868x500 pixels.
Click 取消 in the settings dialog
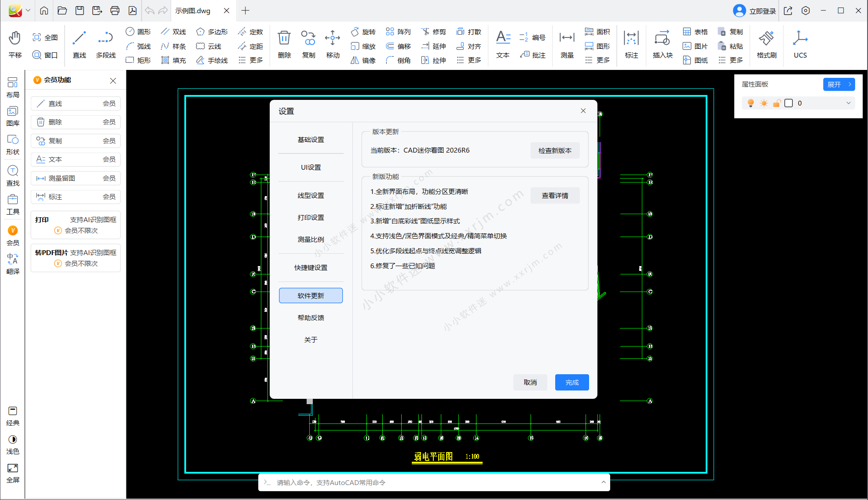pos(530,382)
